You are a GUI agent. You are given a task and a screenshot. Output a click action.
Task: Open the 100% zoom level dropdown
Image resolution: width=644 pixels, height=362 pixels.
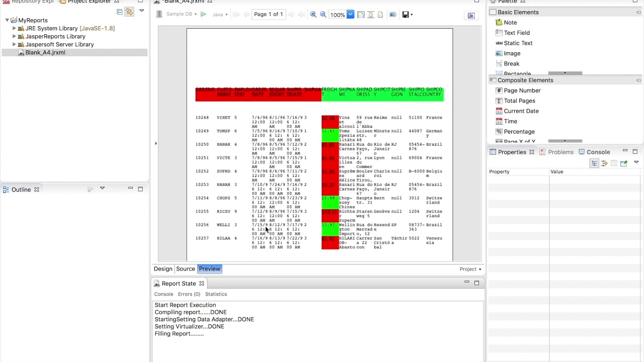(x=350, y=15)
